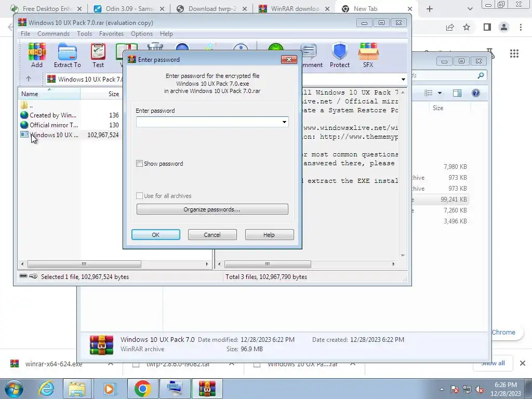This screenshot has height=399, width=532.
Task: Open Chrome tab search chevron
Action: [x=470, y=9]
